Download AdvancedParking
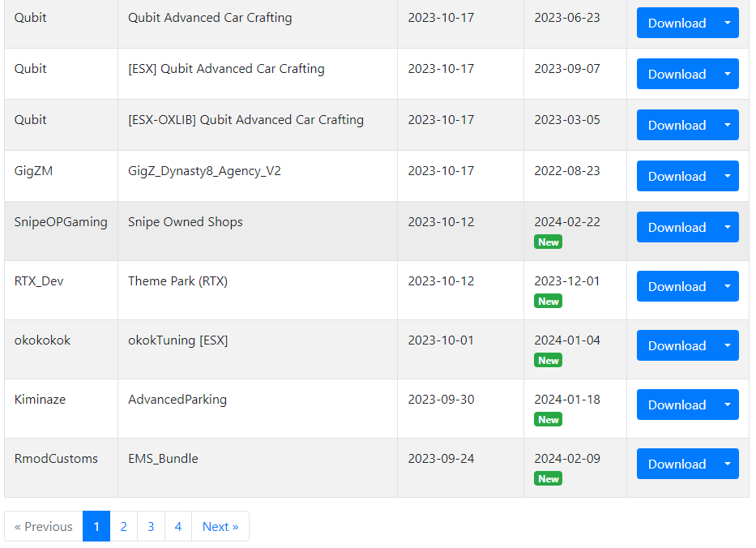The image size is (756, 548). [x=677, y=405]
